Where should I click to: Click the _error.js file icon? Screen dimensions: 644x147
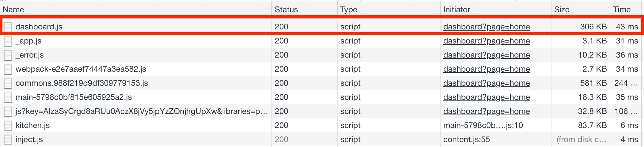8,55
